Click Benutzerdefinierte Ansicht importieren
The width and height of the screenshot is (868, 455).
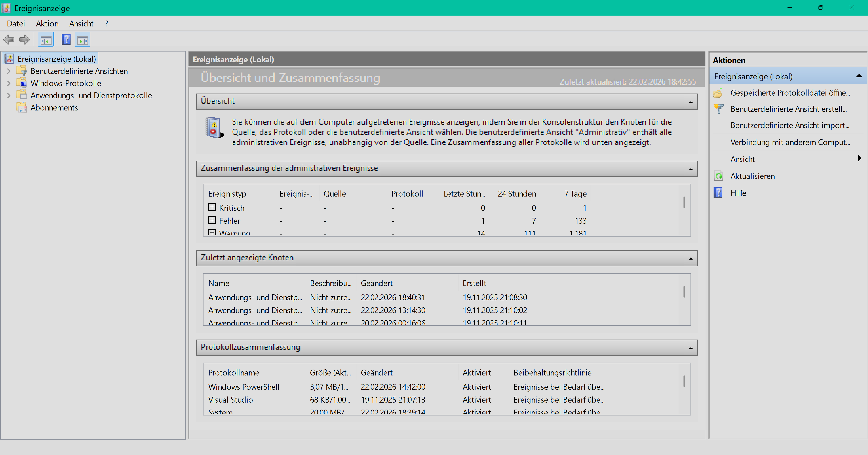pyautogui.click(x=790, y=126)
